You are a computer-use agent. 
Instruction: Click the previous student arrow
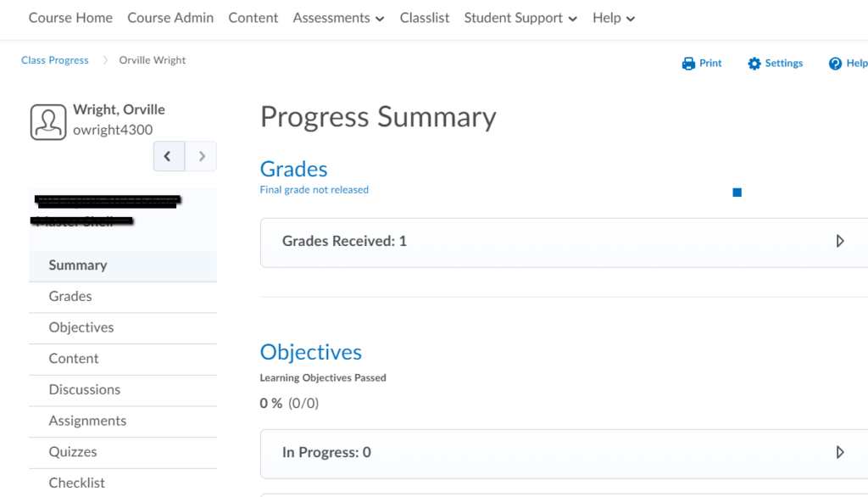(169, 156)
